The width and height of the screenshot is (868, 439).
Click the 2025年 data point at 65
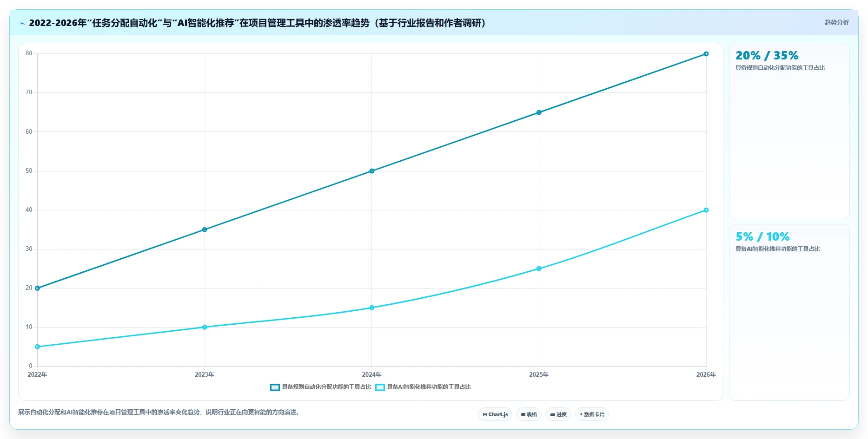[x=539, y=112]
